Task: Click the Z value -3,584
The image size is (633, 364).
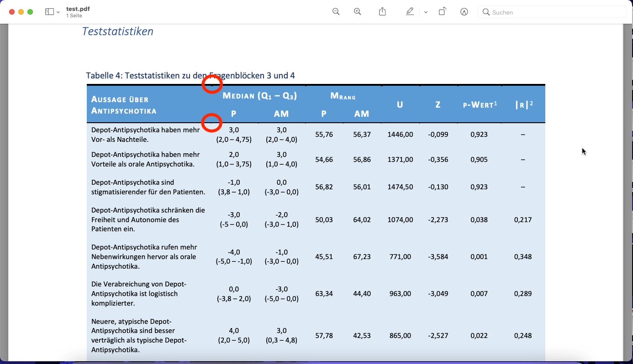Action: [438, 257]
